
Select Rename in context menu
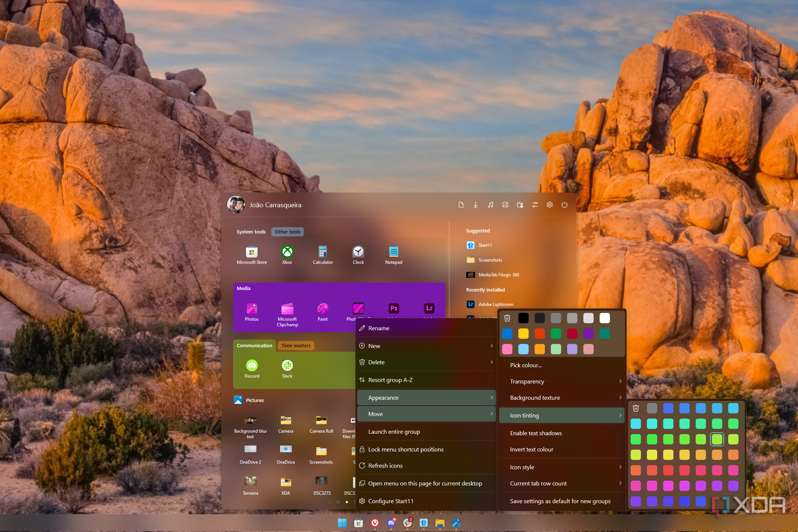pos(426,328)
